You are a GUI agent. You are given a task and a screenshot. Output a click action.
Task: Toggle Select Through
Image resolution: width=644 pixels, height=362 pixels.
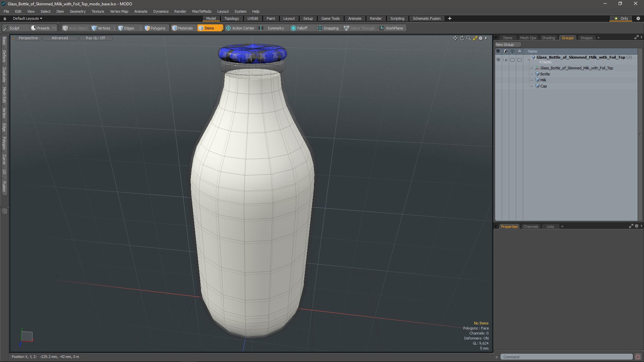pos(359,28)
